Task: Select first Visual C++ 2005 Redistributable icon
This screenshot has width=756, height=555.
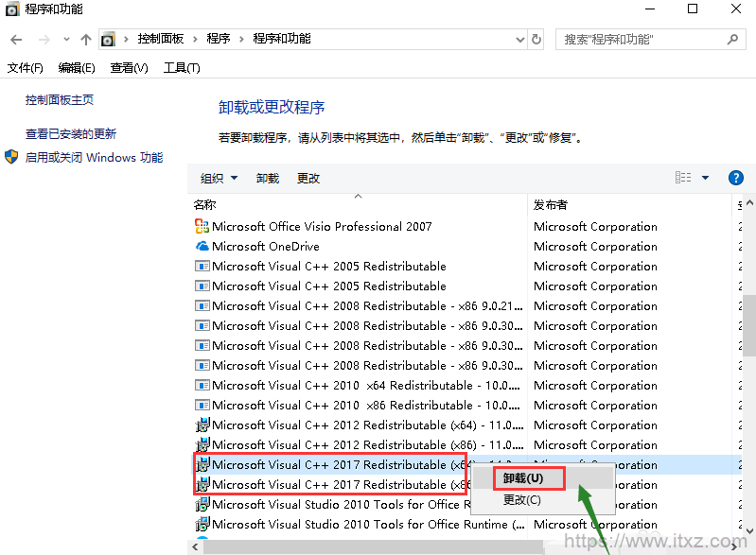Action: point(202,266)
